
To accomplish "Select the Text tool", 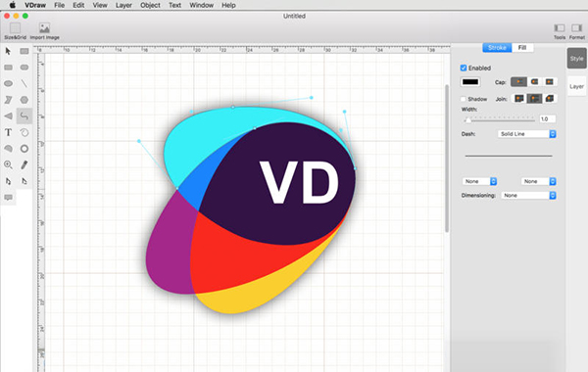I will tap(8, 132).
